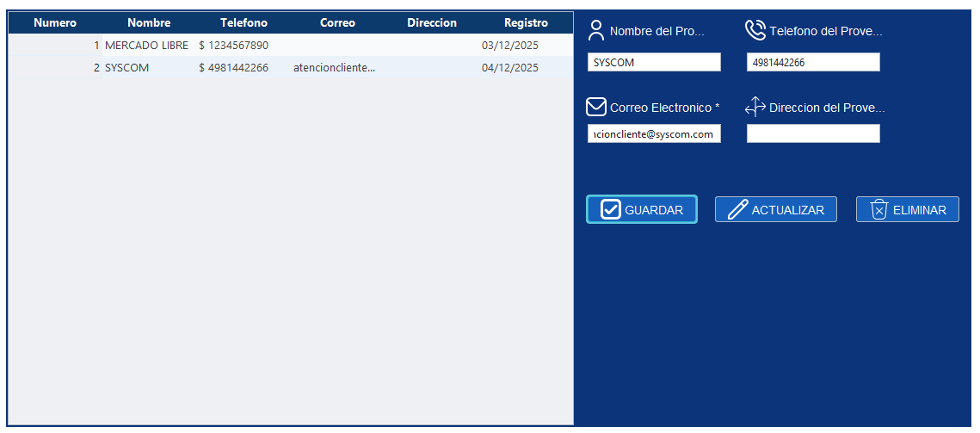Click the pencil icon on the ACTUALIZAR button
The height and width of the screenshot is (433, 980).
tap(737, 209)
